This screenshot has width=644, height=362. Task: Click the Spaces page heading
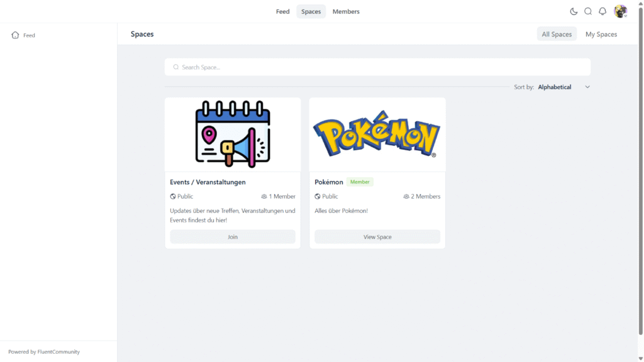(x=142, y=34)
